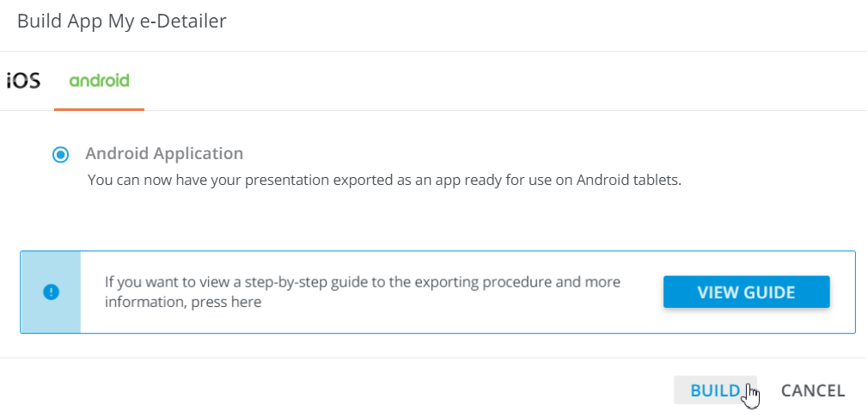
Task: Click the blue exclamation info icon
Action: click(51, 292)
